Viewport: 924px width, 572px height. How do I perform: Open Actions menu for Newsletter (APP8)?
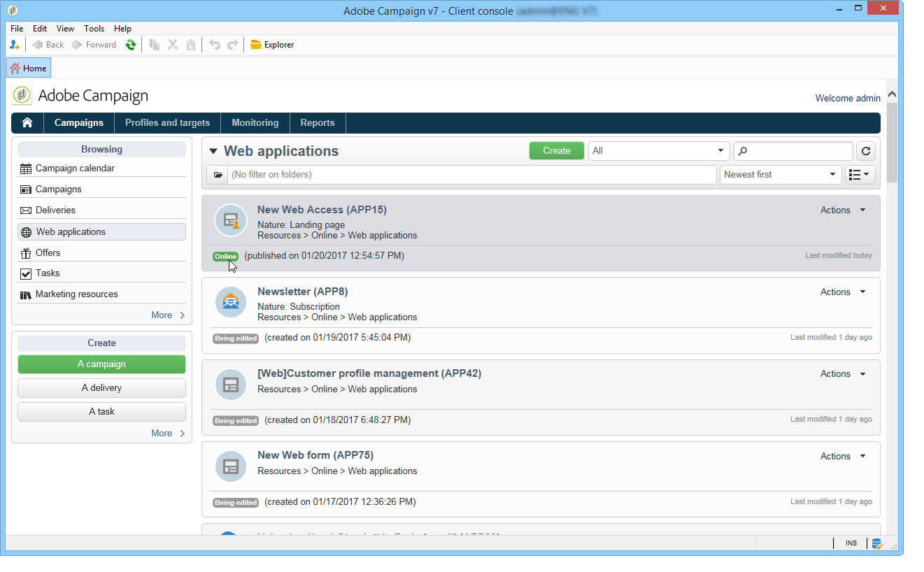(843, 292)
